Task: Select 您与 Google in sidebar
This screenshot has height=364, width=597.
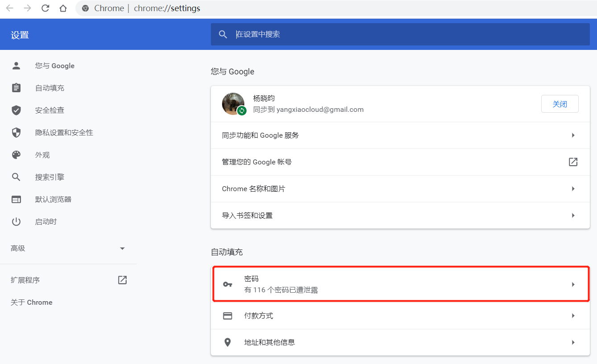Action: pyautogui.click(x=55, y=65)
